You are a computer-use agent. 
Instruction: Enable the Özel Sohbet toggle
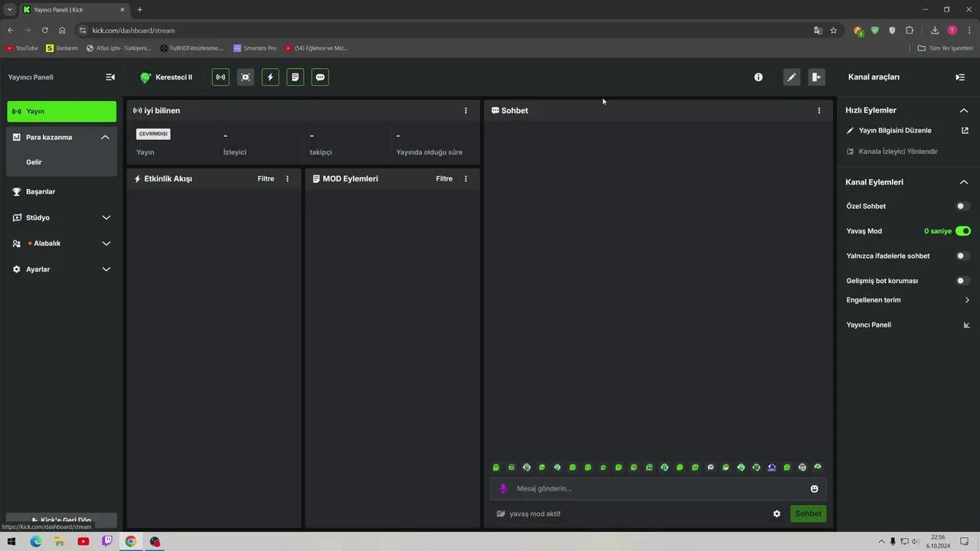coord(962,206)
